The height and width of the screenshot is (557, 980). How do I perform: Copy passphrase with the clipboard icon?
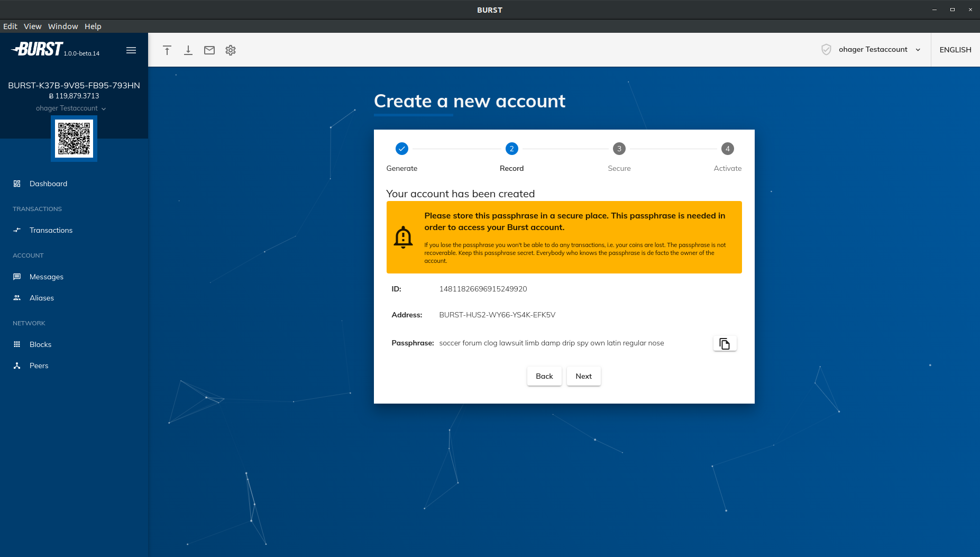[725, 343]
